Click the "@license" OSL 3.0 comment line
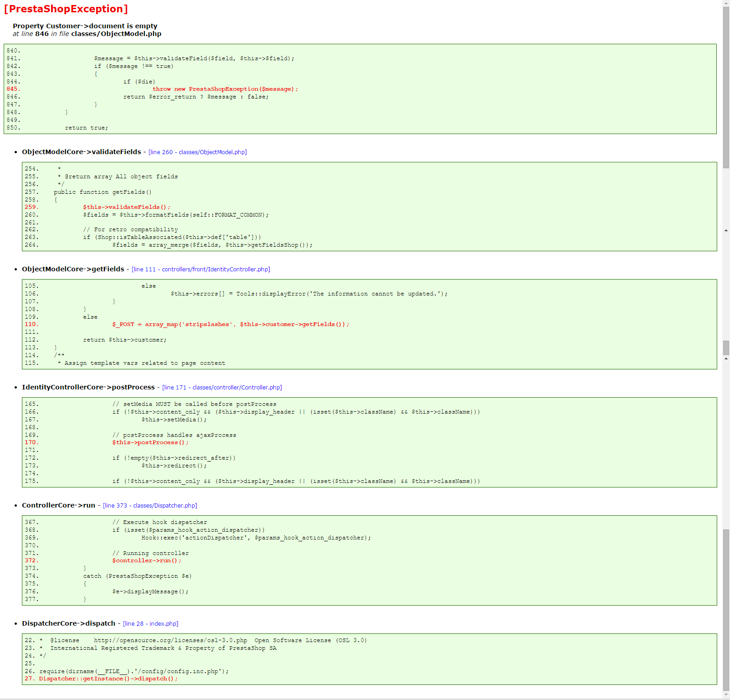This screenshot has width=730, height=700. [203, 641]
